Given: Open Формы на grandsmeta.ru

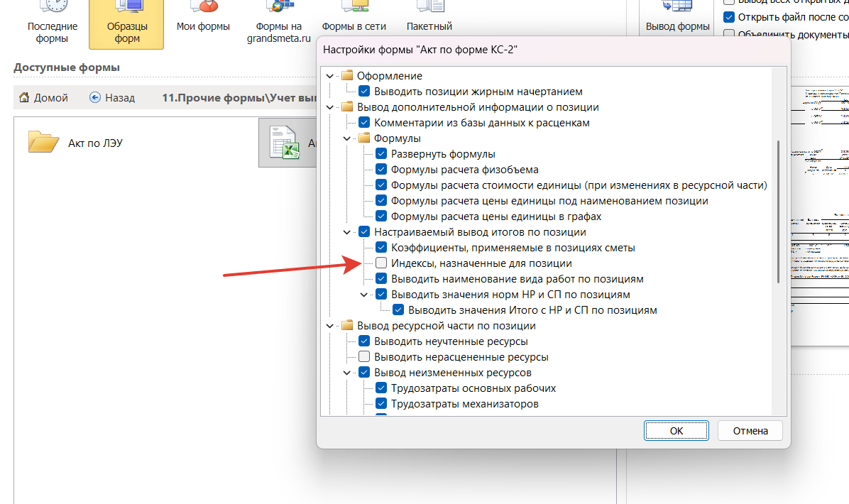Looking at the screenshot, I should (x=279, y=24).
